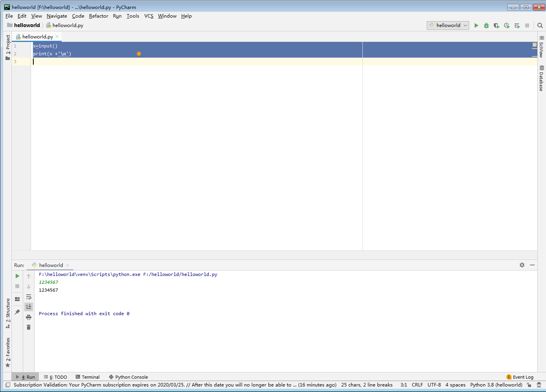Viewport: 546px width, 392px height.
Task: Change UTF-8 file encoding
Action: (x=434, y=385)
